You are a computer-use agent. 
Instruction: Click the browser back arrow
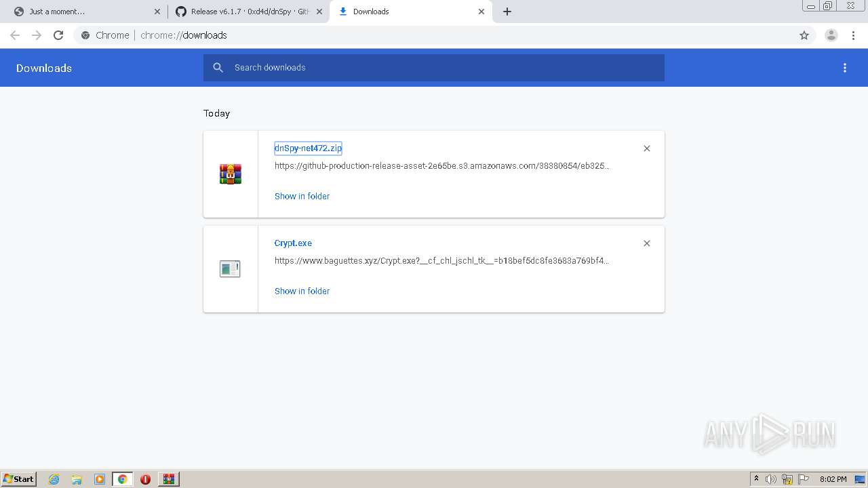15,35
